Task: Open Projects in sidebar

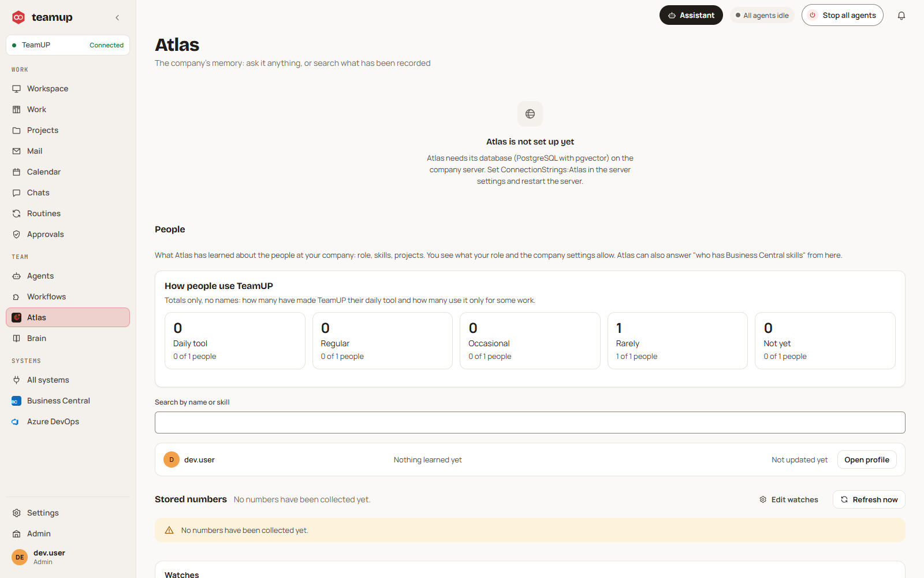Action: pyautogui.click(x=68, y=130)
